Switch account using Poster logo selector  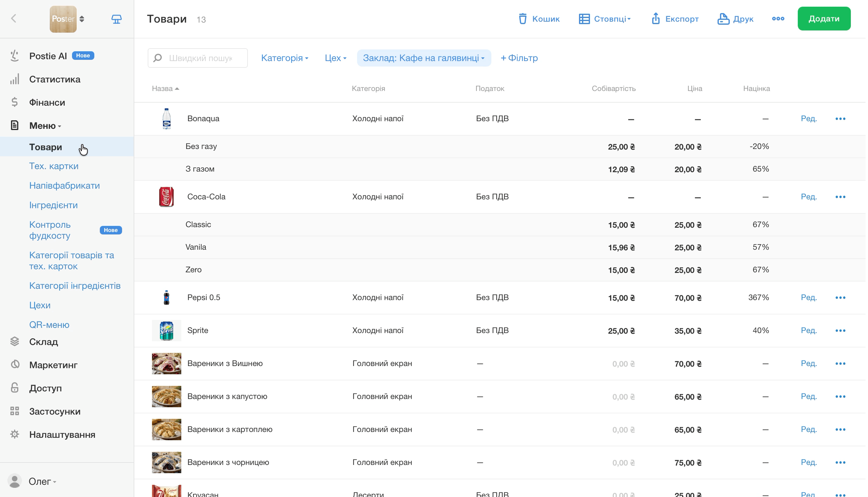click(x=67, y=19)
